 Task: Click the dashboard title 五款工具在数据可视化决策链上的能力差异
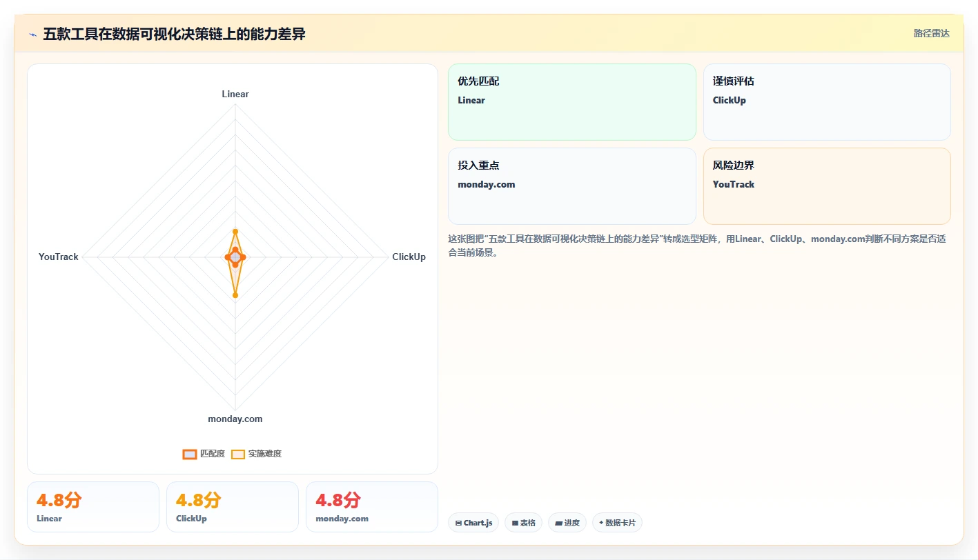pyautogui.click(x=174, y=34)
